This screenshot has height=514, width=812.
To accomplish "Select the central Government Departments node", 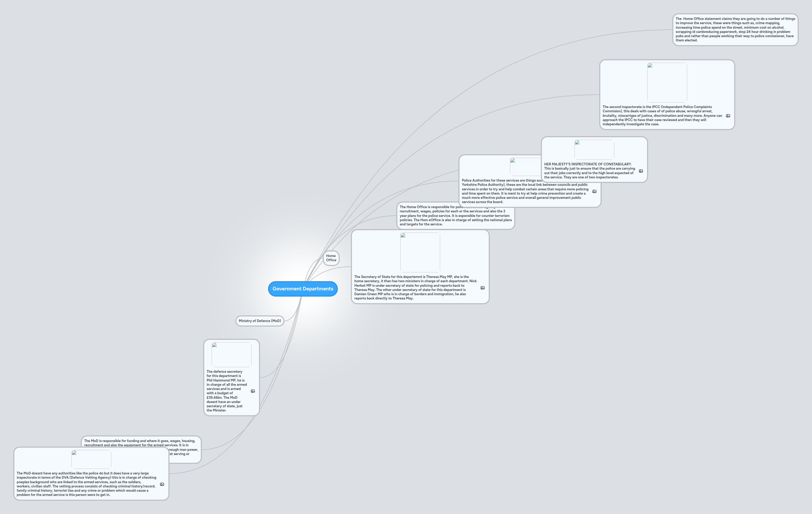I will 303,289.
